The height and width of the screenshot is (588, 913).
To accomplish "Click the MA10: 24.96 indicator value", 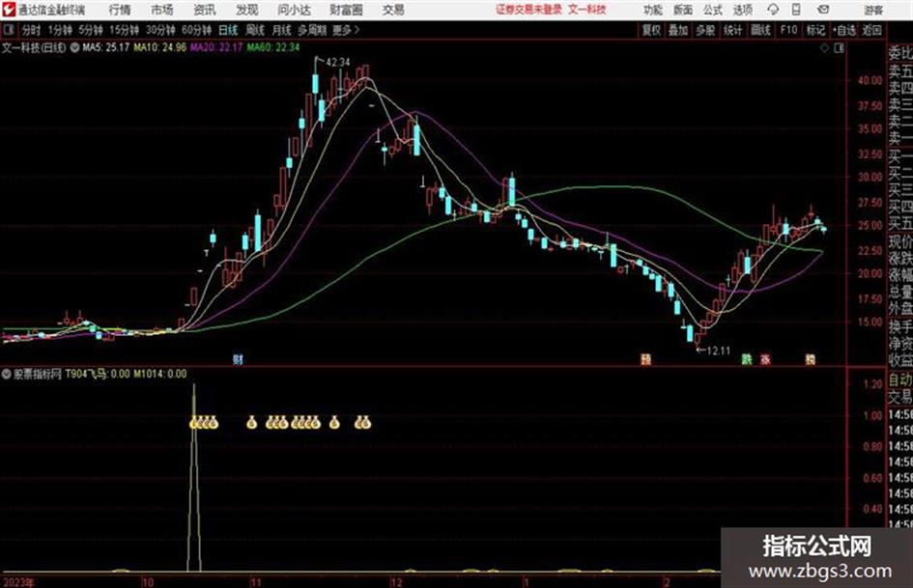I will pos(159,47).
